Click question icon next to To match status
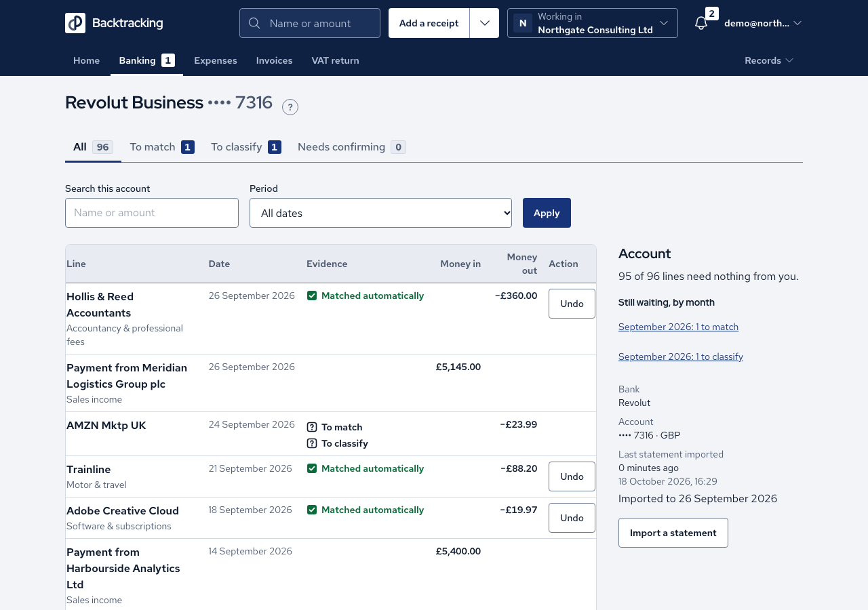The width and height of the screenshot is (868, 610). point(312,427)
